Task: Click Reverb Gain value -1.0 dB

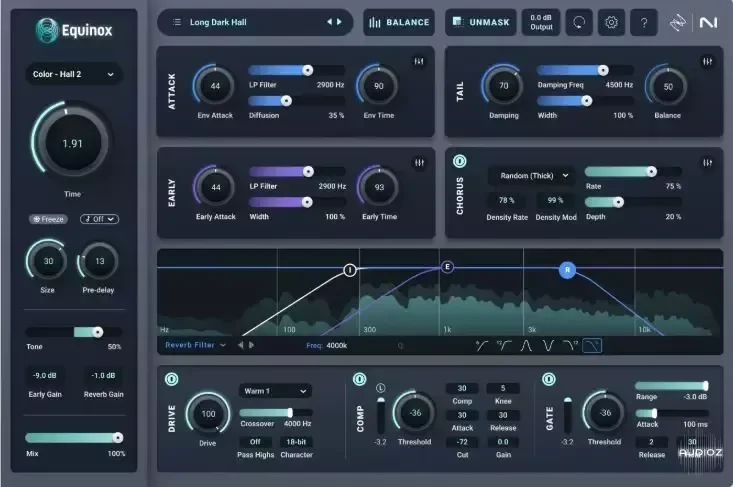Action: point(103,376)
